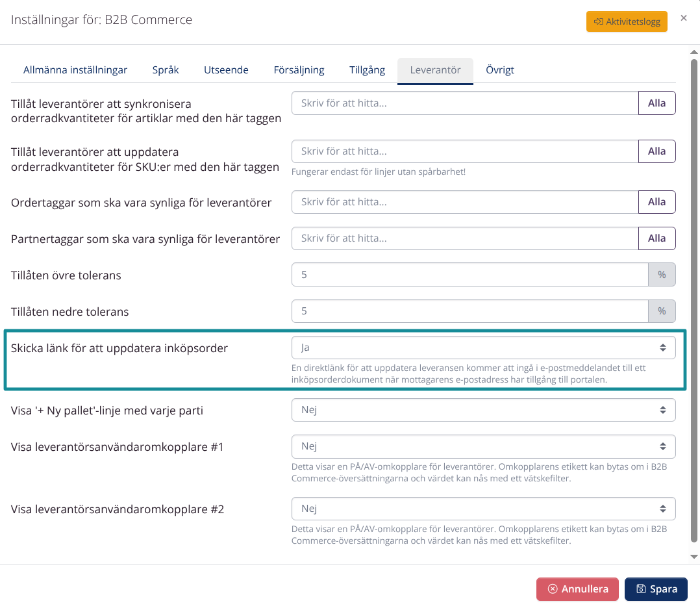Viewport: 700px width, 610px height.
Task: Edit the Tillåten övre tolerans value
Action: point(469,275)
